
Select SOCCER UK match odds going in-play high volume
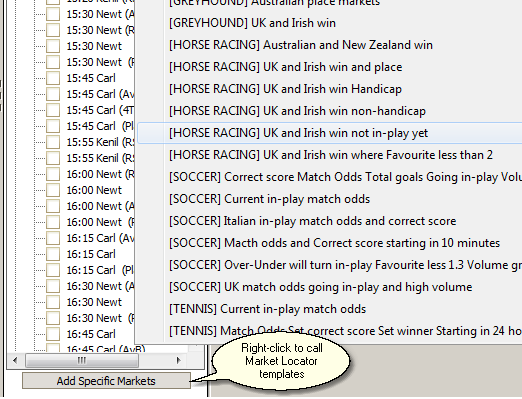coord(320,287)
